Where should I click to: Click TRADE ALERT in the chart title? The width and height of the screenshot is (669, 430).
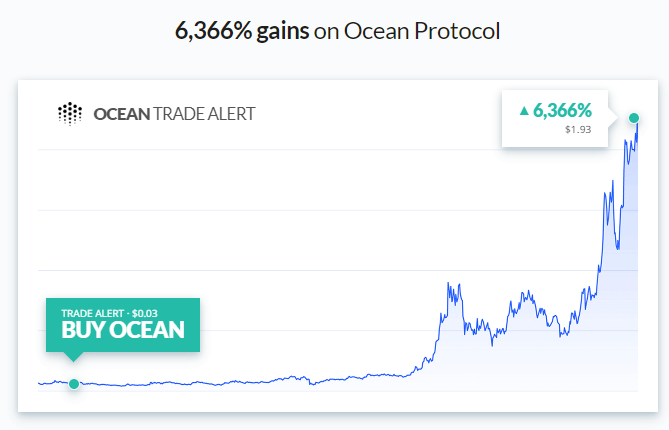point(204,114)
